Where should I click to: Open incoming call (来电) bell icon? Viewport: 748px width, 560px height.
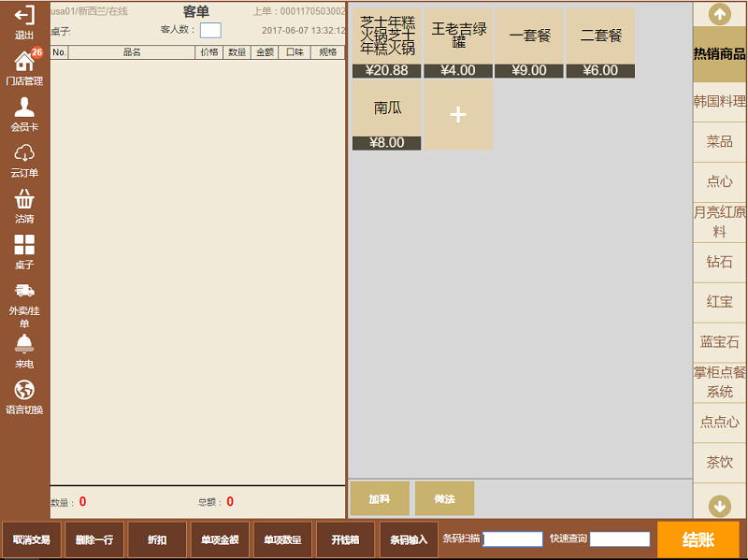point(24,343)
